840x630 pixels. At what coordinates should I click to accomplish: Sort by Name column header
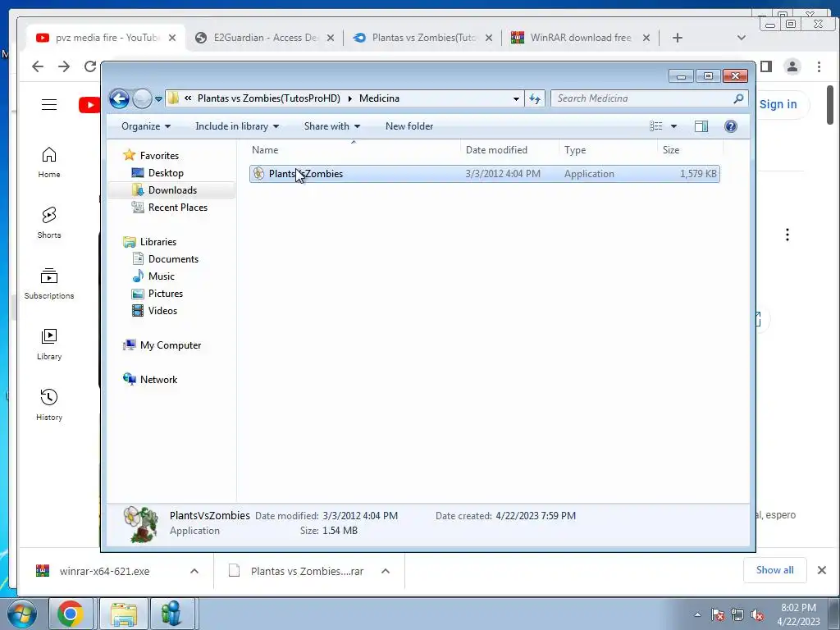(354, 150)
